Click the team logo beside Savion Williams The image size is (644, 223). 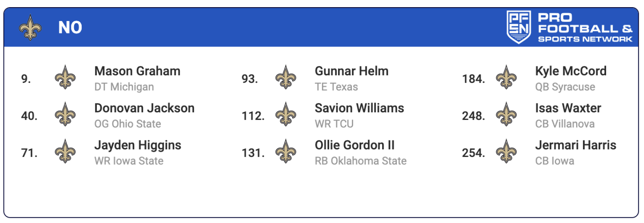(285, 115)
